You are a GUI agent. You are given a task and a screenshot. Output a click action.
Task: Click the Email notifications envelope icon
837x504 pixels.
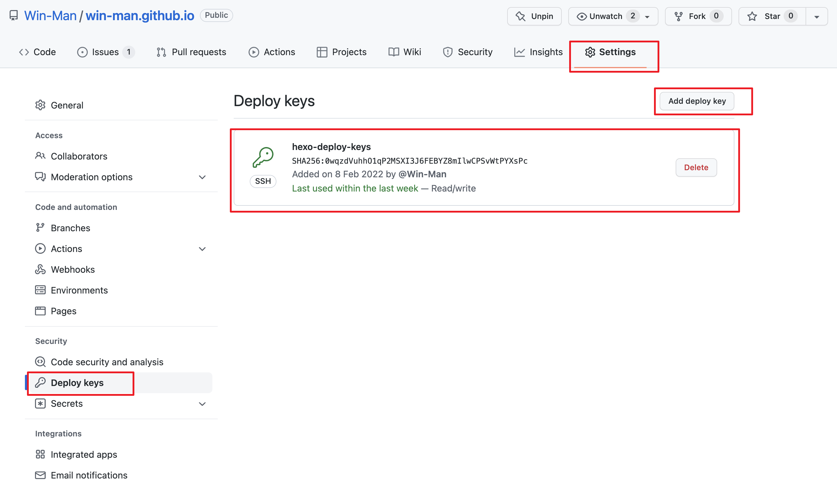40,475
